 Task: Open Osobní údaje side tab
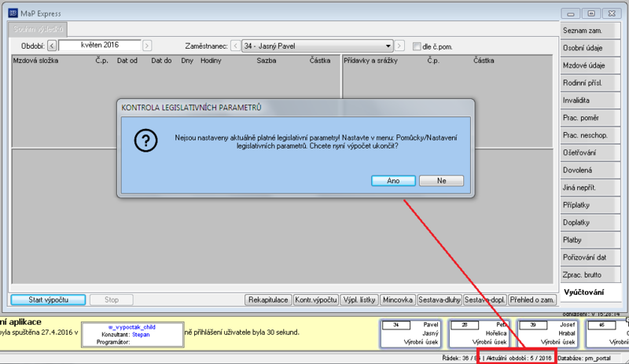coord(590,48)
